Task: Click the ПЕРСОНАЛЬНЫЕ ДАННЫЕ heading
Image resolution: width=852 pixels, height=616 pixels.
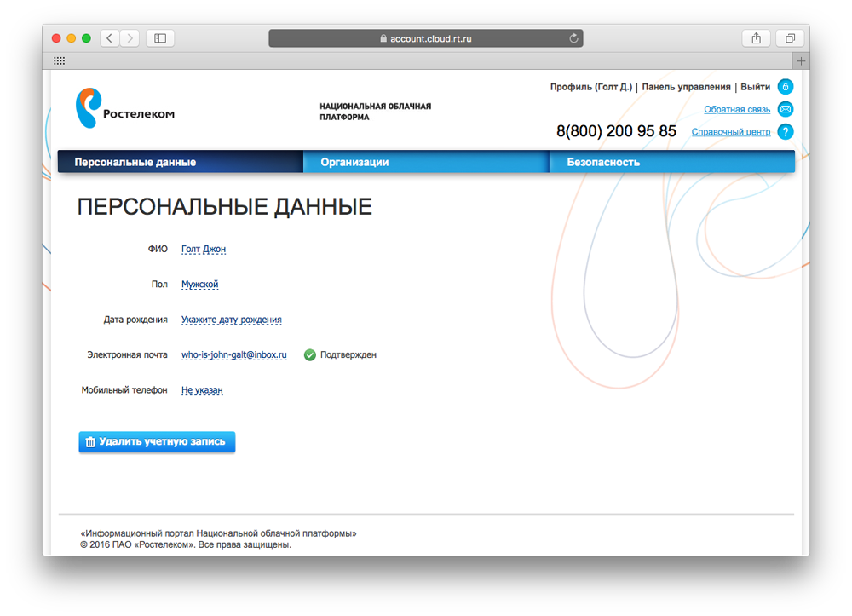Action: pyautogui.click(x=224, y=207)
